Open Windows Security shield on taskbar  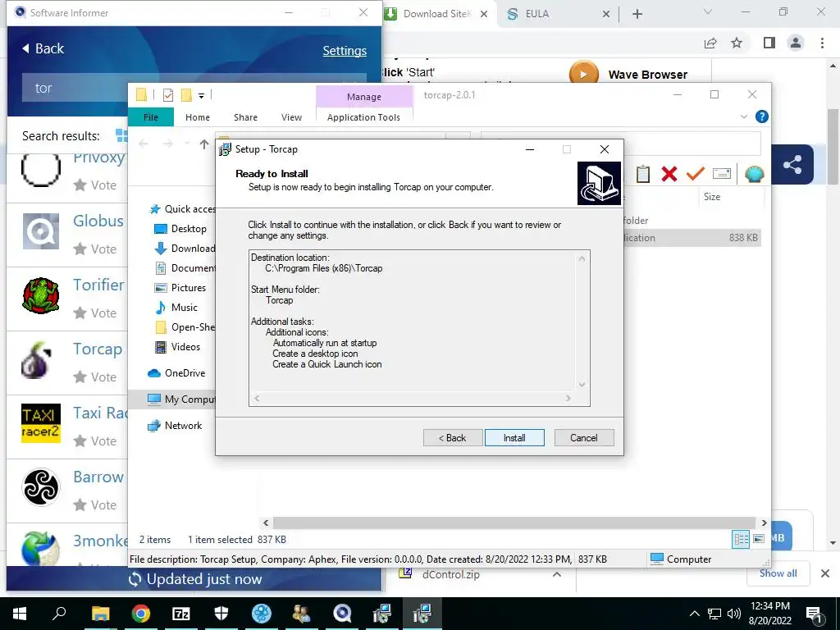click(x=221, y=614)
